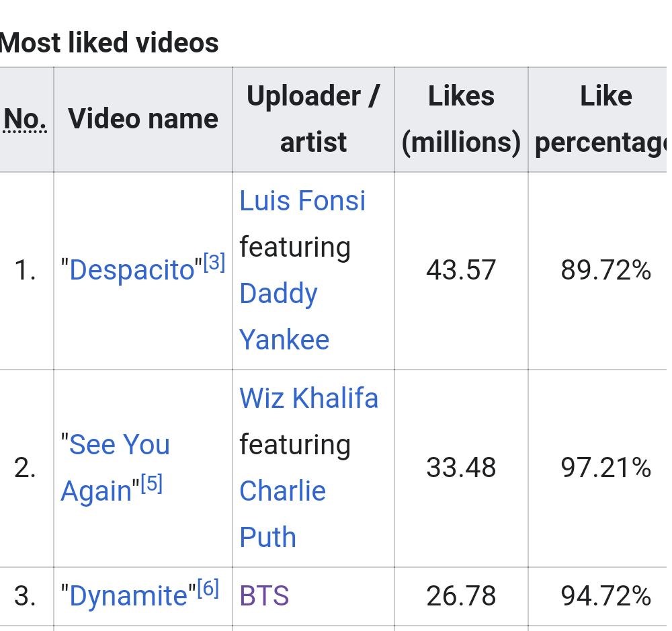This screenshot has height=631, width=672.
Task: Click reference [3] next to Despacito
Action: 214,263
